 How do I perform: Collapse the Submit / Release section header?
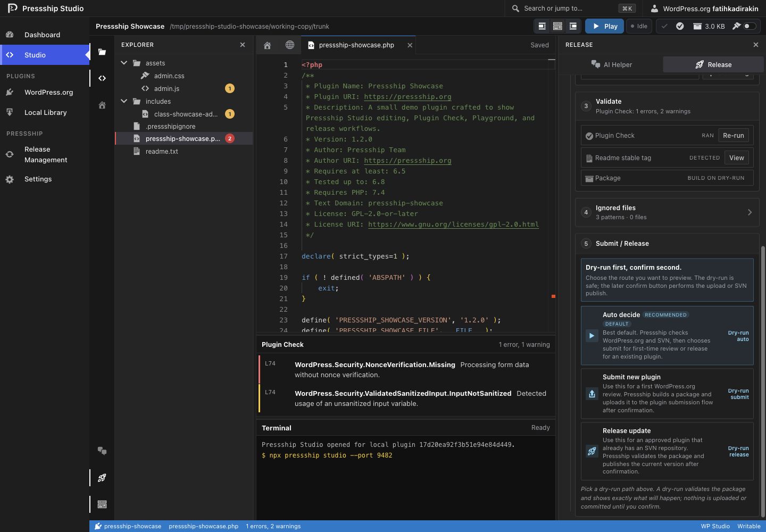pyautogui.click(x=667, y=244)
